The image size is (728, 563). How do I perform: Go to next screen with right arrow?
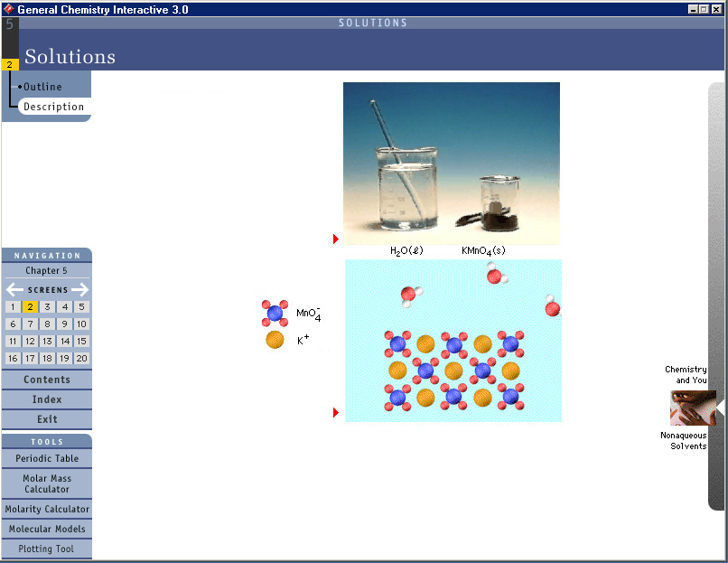[x=80, y=290]
